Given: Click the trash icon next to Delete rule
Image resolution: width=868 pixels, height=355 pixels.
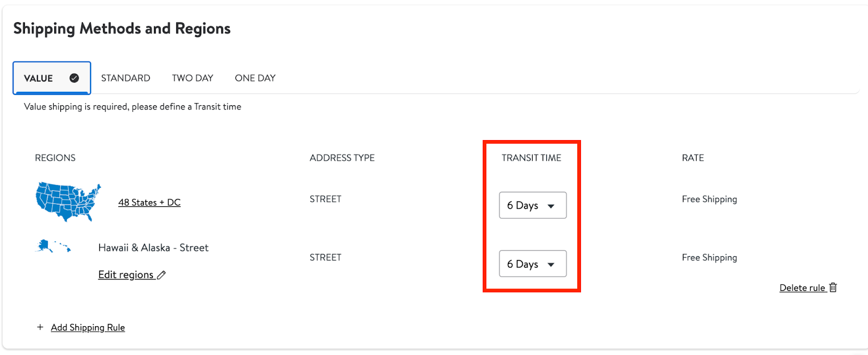Looking at the screenshot, I should (x=833, y=288).
